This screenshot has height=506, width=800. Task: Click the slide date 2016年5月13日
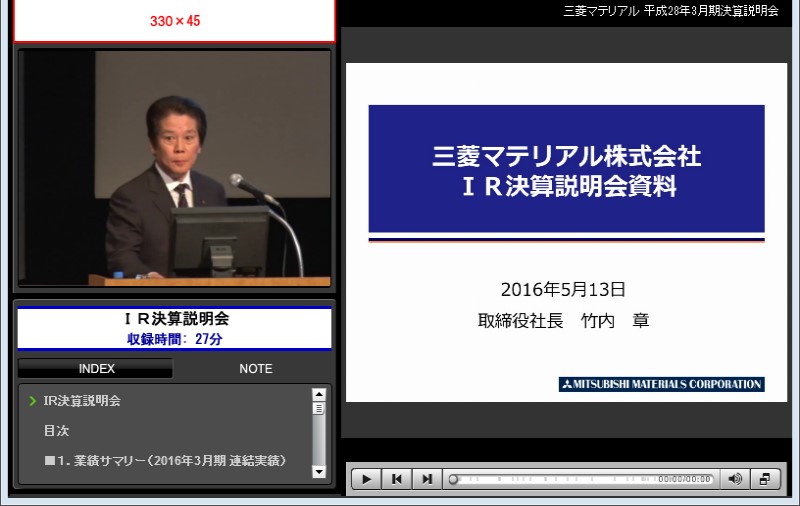[x=563, y=289]
